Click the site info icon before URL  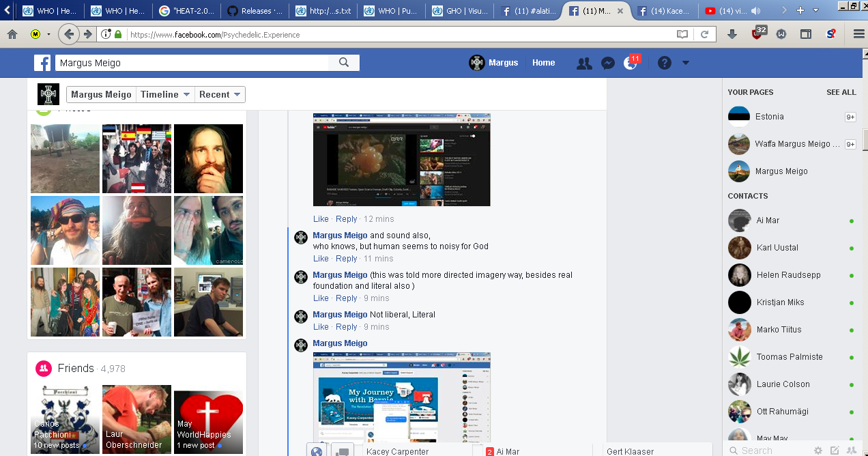(105, 34)
